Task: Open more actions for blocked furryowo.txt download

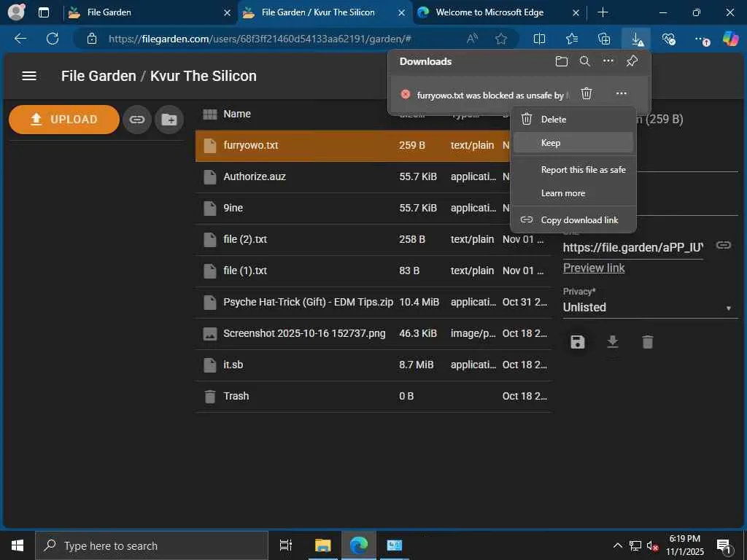Action: point(622,93)
